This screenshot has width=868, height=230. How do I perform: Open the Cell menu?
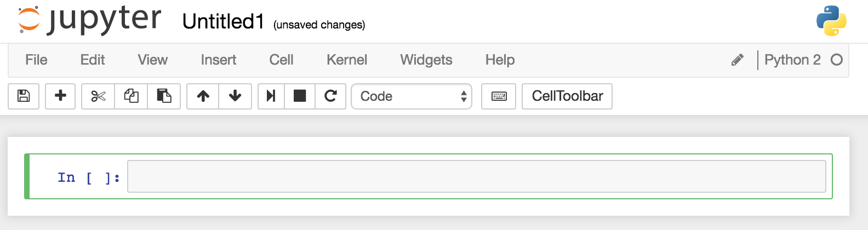pyautogui.click(x=281, y=60)
